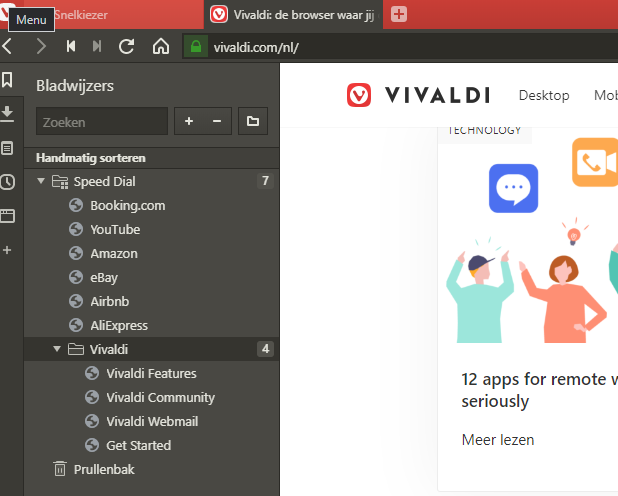Switch to the Vivaldi browser tab

tap(292, 15)
